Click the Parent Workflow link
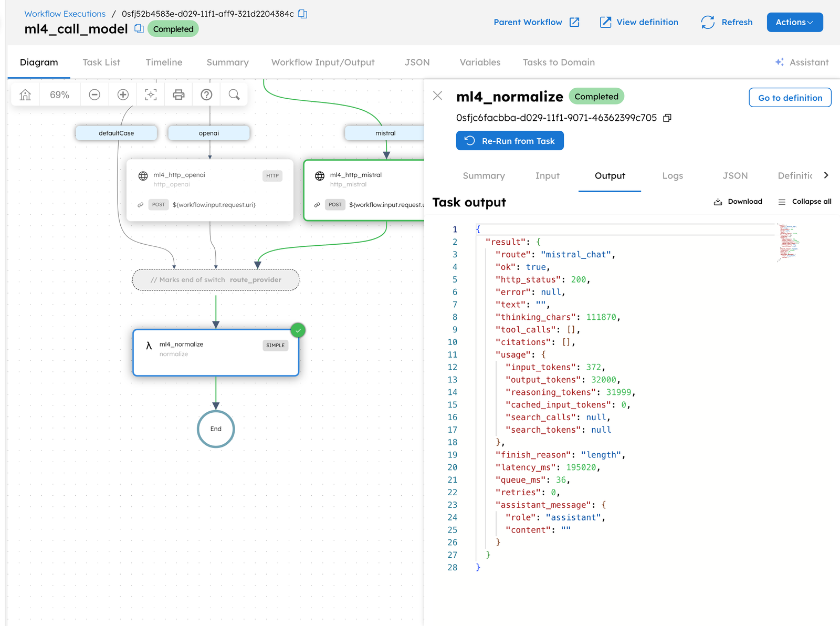Image resolution: width=840 pixels, height=626 pixels. (x=528, y=22)
